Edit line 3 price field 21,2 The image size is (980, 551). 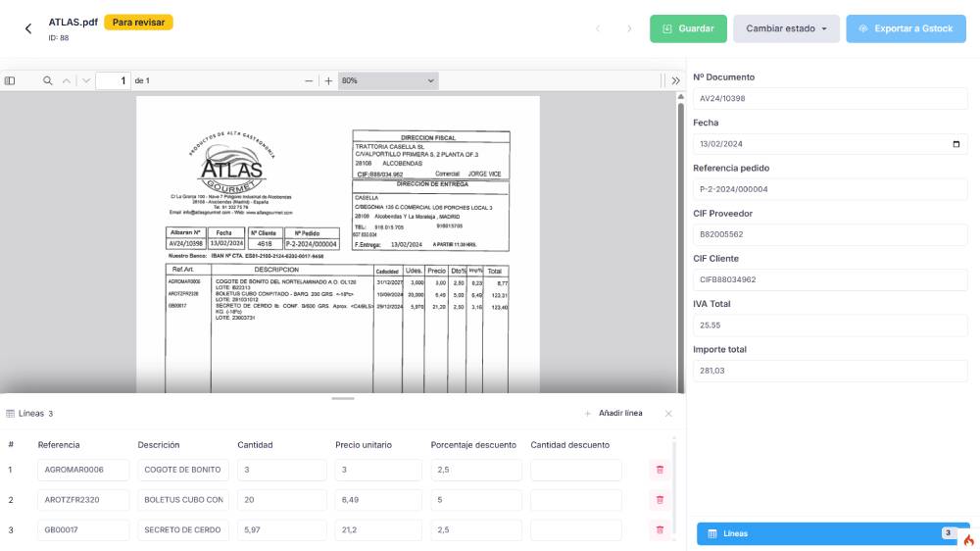378,529
